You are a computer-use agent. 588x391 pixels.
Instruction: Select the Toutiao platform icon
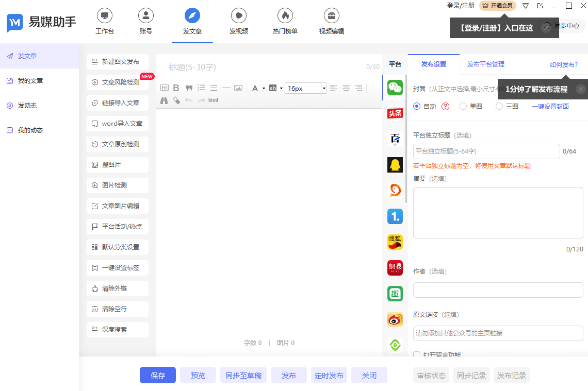(395, 113)
